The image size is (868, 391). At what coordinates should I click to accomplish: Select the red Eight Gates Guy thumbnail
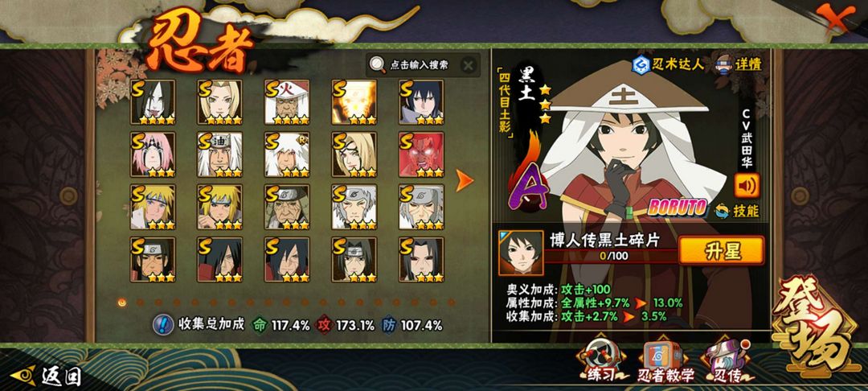click(421, 154)
